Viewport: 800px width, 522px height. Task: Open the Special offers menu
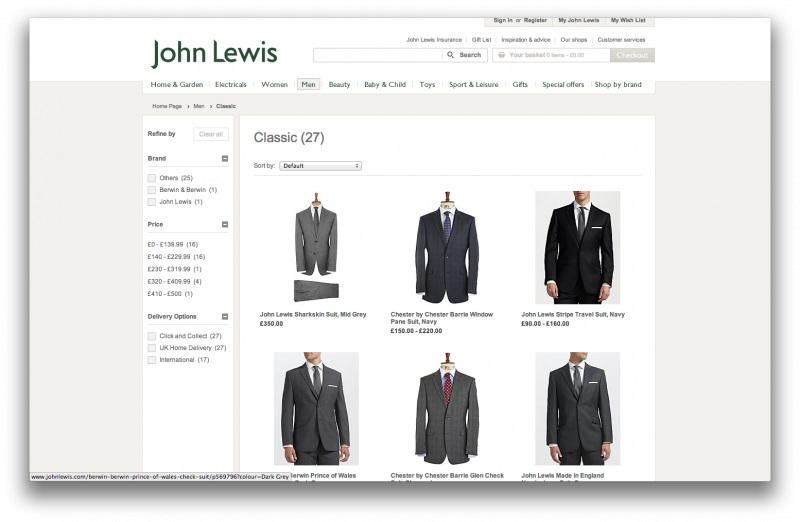pyautogui.click(x=563, y=84)
